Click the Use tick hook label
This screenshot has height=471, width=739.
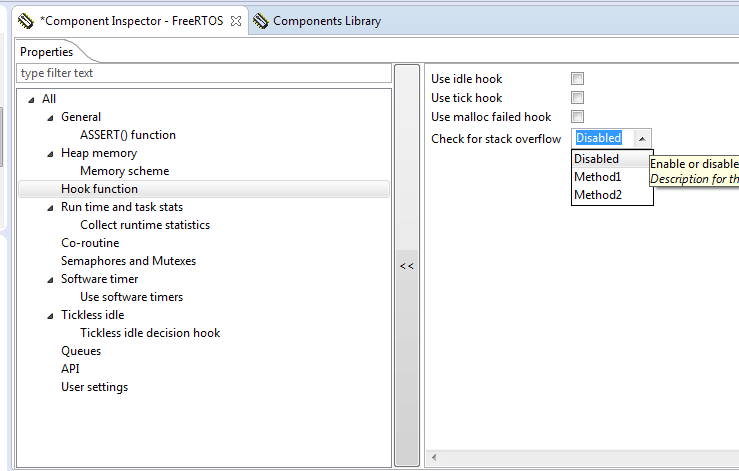(x=467, y=98)
